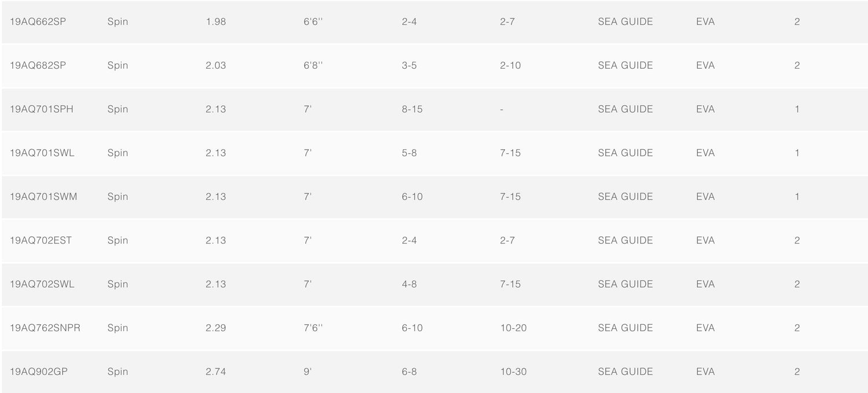Select the 8-15 line weight cell
The width and height of the screenshot is (868, 393).
[412, 109]
